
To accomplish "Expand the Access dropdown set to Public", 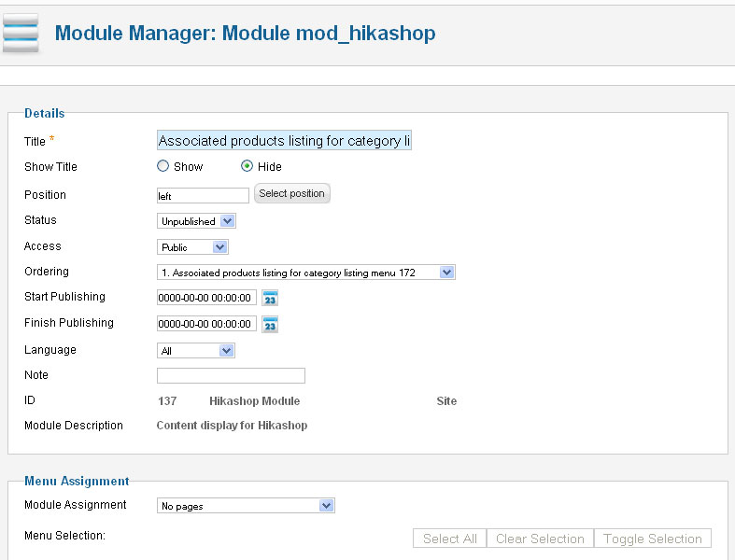I will 192,247.
